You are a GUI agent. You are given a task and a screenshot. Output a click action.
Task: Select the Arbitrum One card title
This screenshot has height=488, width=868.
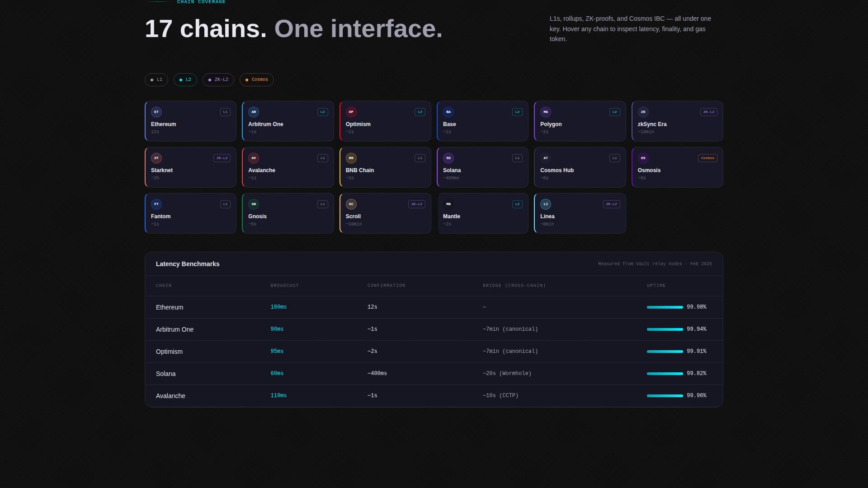266,124
